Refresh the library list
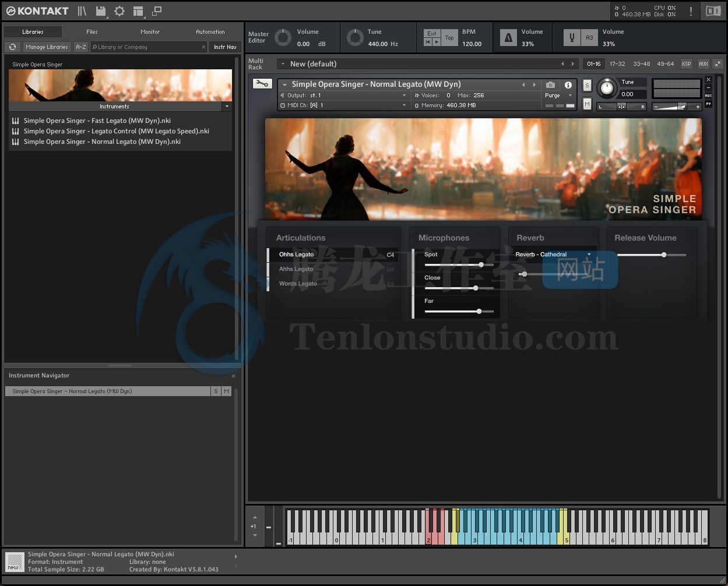The width and height of the screenshot is (728, 586). coord(12,47)
